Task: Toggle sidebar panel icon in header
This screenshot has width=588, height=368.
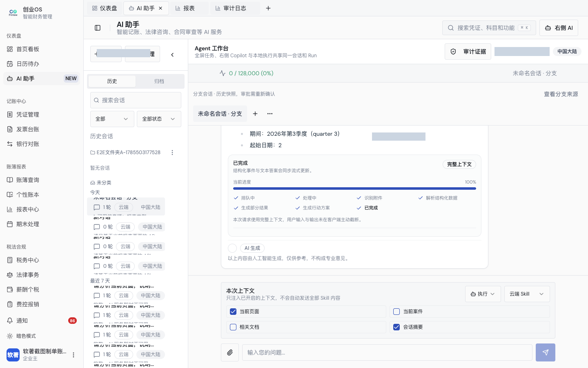Action: pos(98,28)
